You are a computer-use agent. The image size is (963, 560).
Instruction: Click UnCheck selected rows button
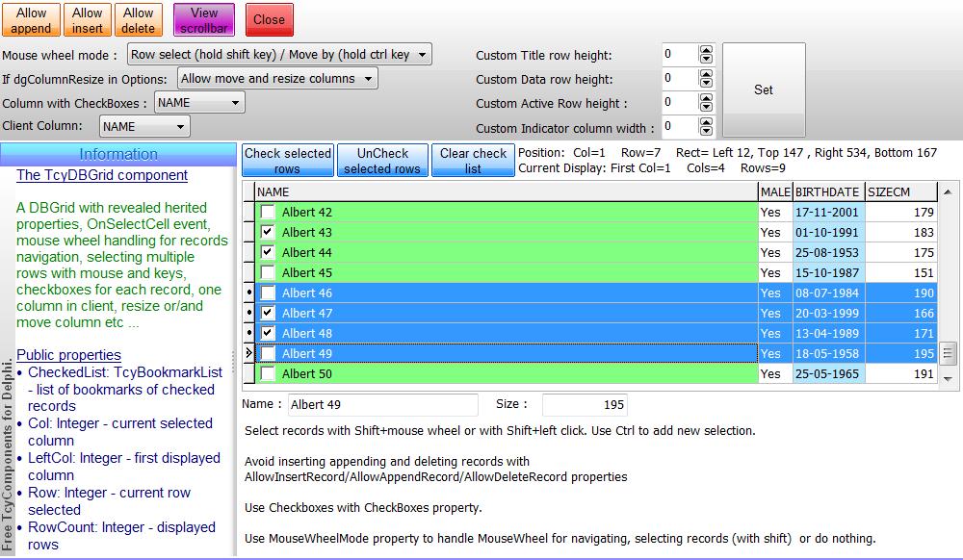(x=382, y=161)
